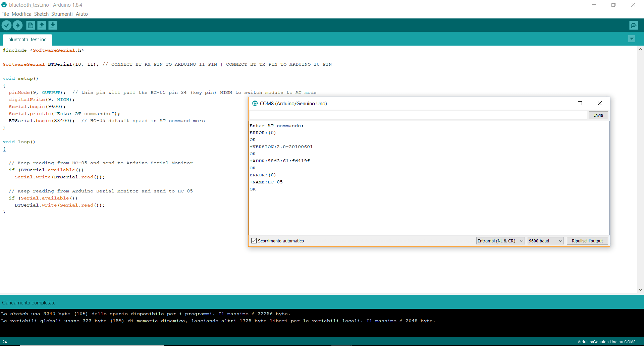Viewport: 644px width, 346px height.
Task: Click the Arduino logo icon in COM8 window title
Action: pyautogui.click(x=255, y=103)
